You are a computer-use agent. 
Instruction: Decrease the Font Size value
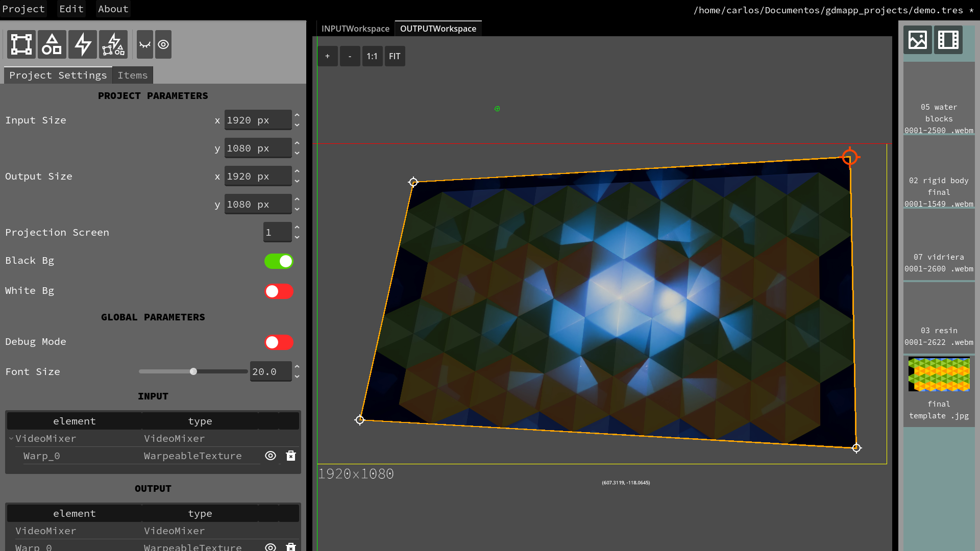pos(297,377)
